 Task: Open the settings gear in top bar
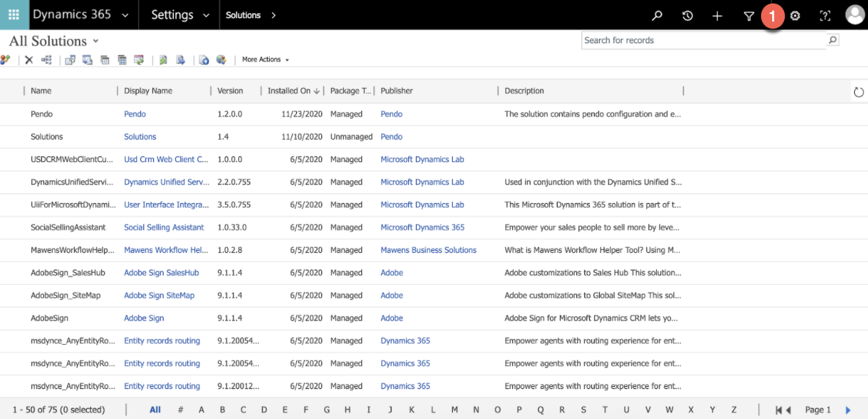pyautogui.click(x=795, y=15)
